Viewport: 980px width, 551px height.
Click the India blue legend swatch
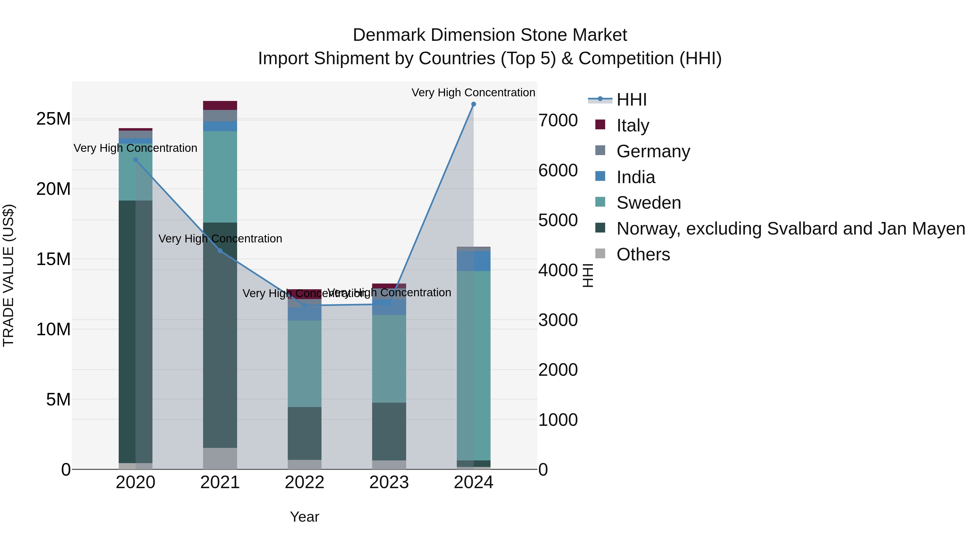tap(600, 176)
